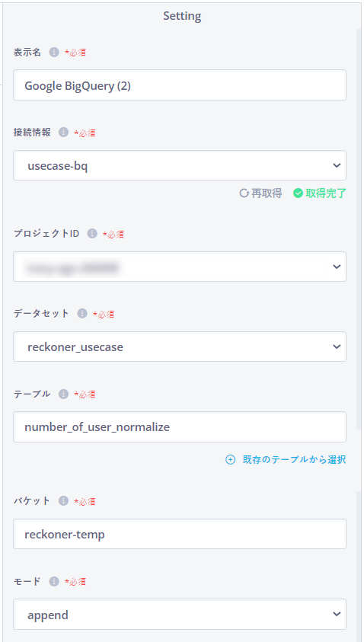Click info icon beside データセット label
This screenshot has width=364, height=642.
coord(82,314)
